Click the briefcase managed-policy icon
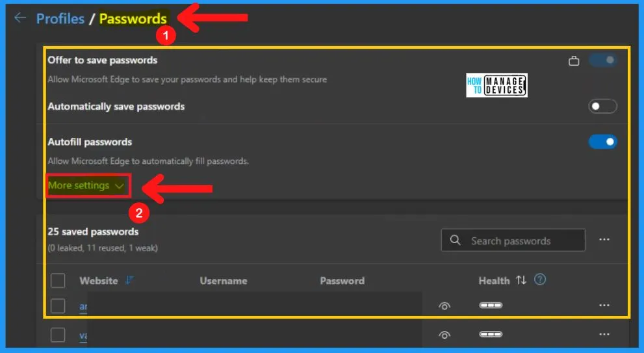Image resolution: width=644 pixels, height=353 pixels. (574, 61)
